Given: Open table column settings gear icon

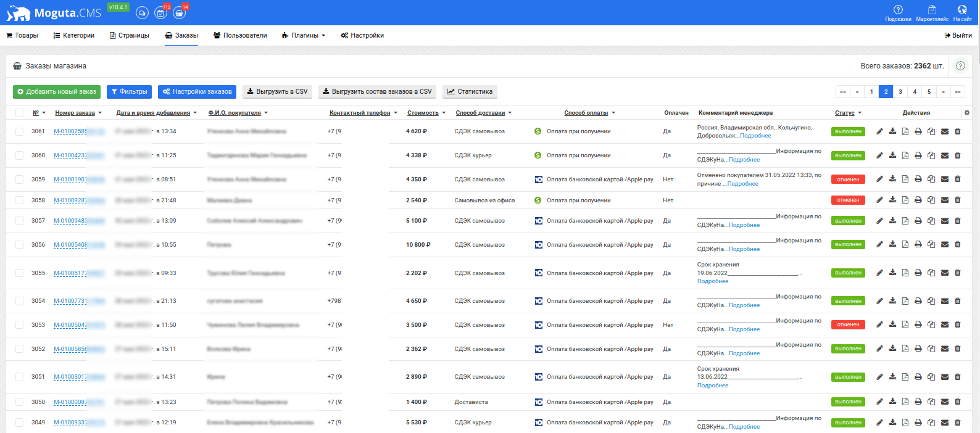Looking at the screenshot, I should coord(966,113).
